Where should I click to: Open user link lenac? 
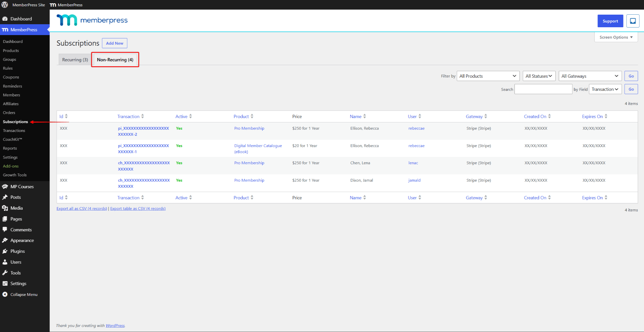point(413,163)
